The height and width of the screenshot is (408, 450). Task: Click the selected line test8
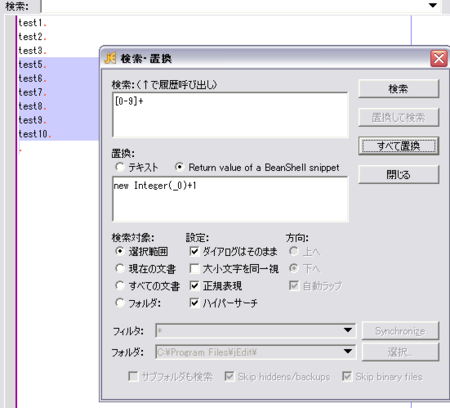tap(31, 106)
